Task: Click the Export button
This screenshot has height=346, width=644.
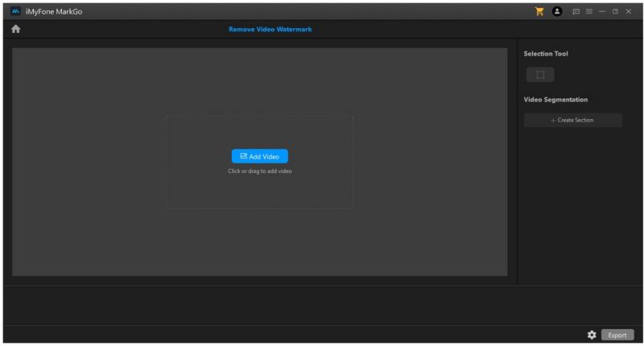Action: tap(617, 335)
